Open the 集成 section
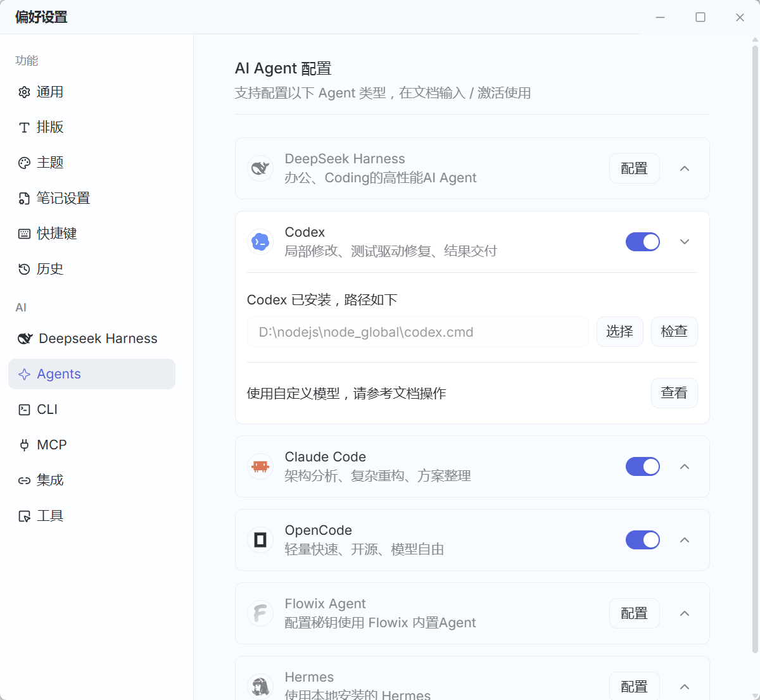 point(92,480)
